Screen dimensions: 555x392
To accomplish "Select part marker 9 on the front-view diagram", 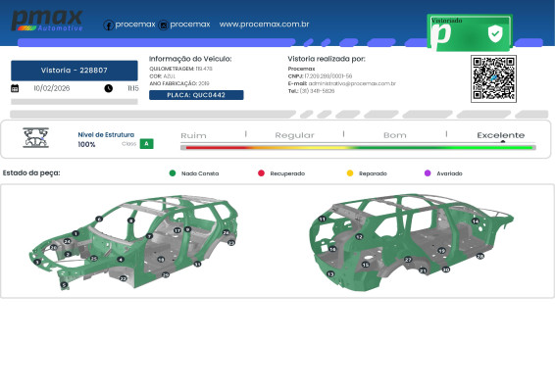I will 188,229.
